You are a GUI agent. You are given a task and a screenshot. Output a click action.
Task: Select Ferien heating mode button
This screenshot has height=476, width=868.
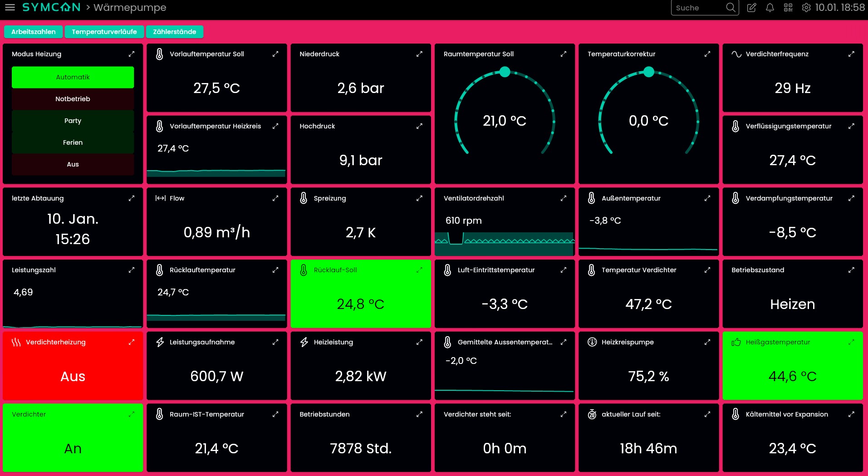tap(73, 142)
